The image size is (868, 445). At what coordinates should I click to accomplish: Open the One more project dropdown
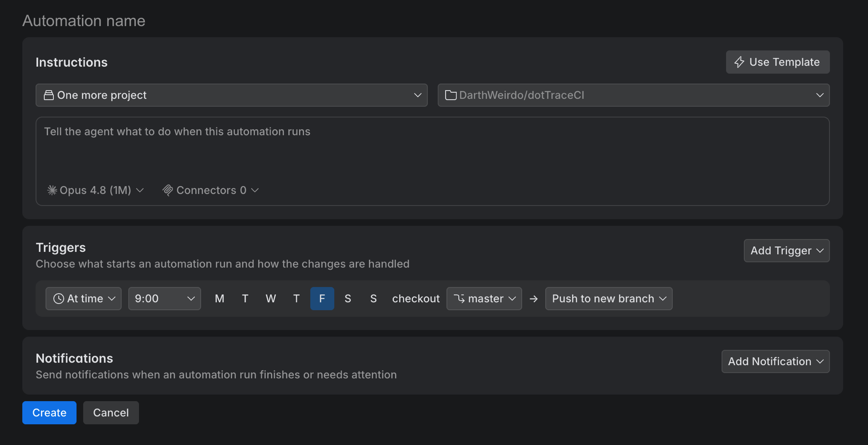click(231, 95)
